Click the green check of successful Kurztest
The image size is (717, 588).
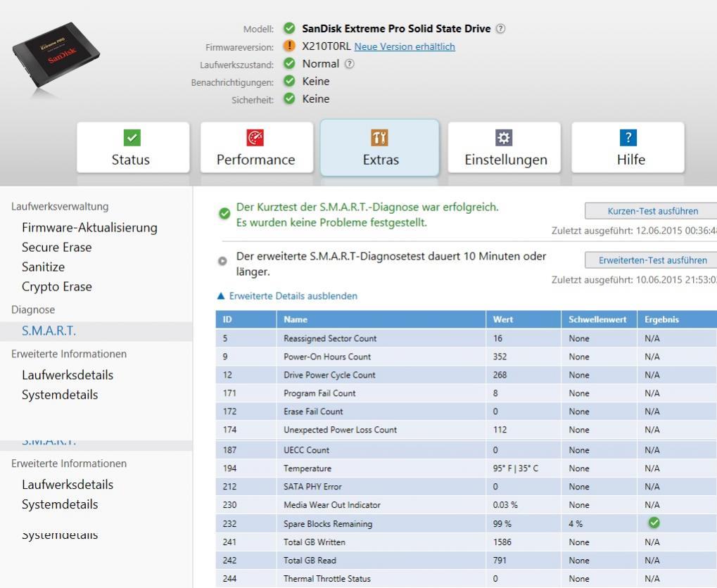[x=224, y=213]
